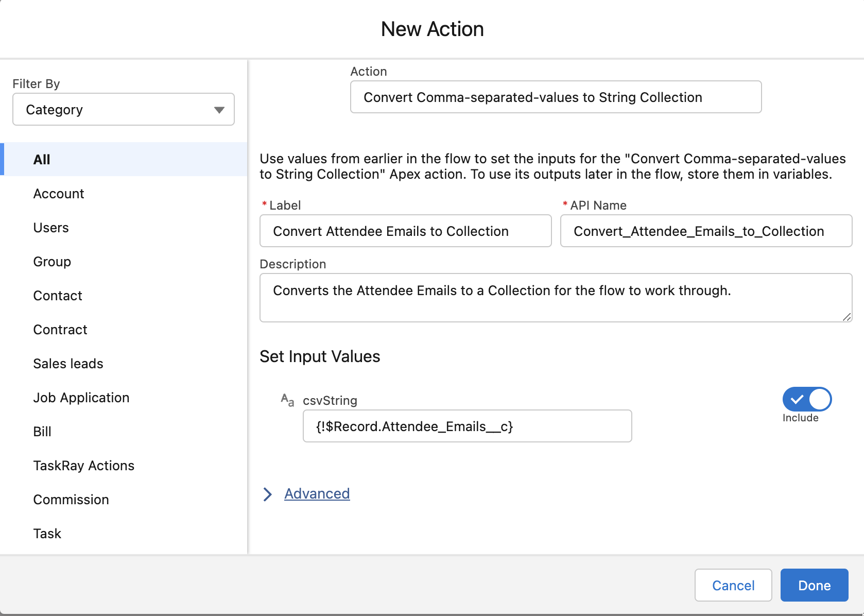
Task: Select the Users category
Action: [x=50, y=227]
